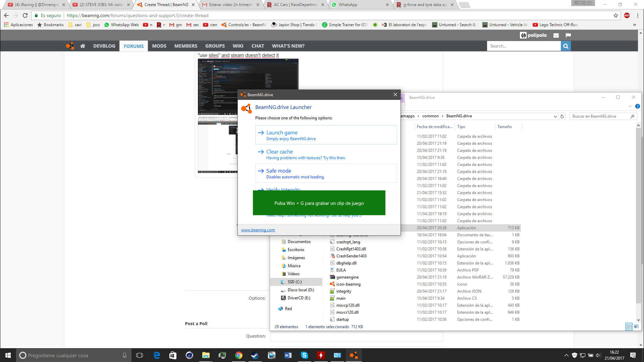
Task: Open the Aplicaciones apps shortcut
Action: pyautogui.click(x=18, y=25)
